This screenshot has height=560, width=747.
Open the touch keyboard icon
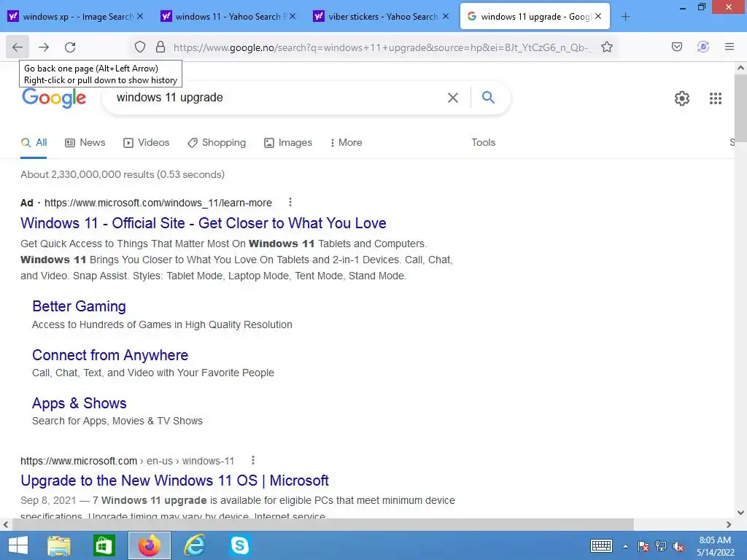click(x=601, y=545)
